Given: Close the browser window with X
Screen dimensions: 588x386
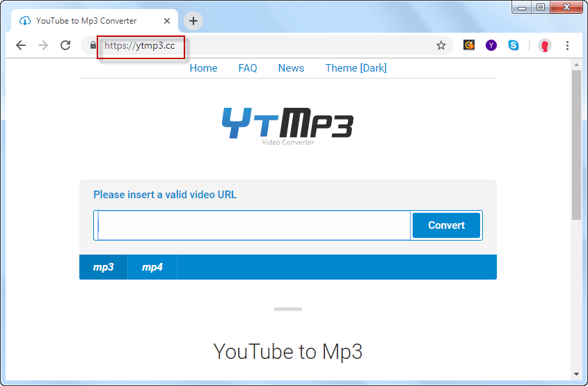Looking at the screenshot, I should tap(566, 8).
